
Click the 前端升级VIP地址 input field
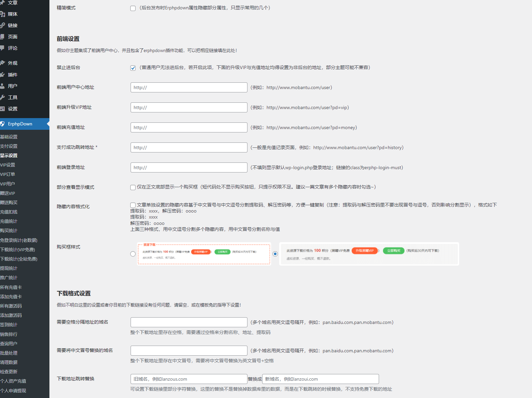pyautogui.click(x=189, y=107)
